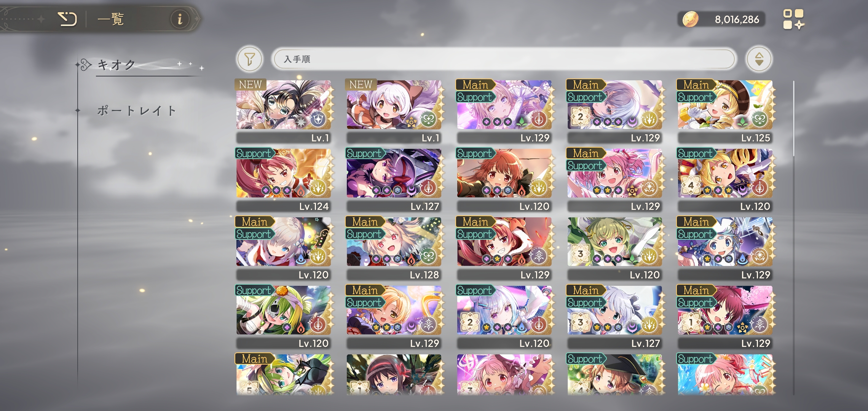
Task: Select the Support Lv.124 red-haired card
Action: 284,179
